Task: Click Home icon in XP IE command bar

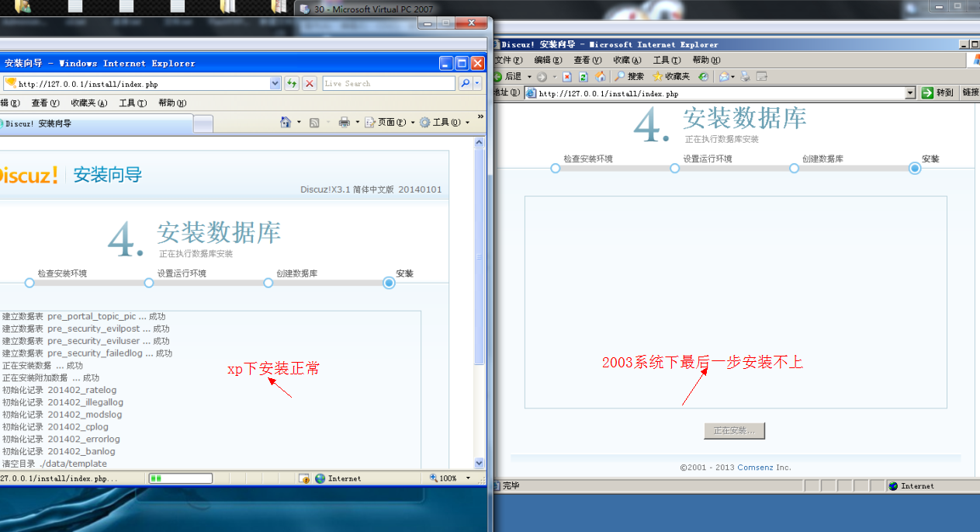Action: coord(286,122)
